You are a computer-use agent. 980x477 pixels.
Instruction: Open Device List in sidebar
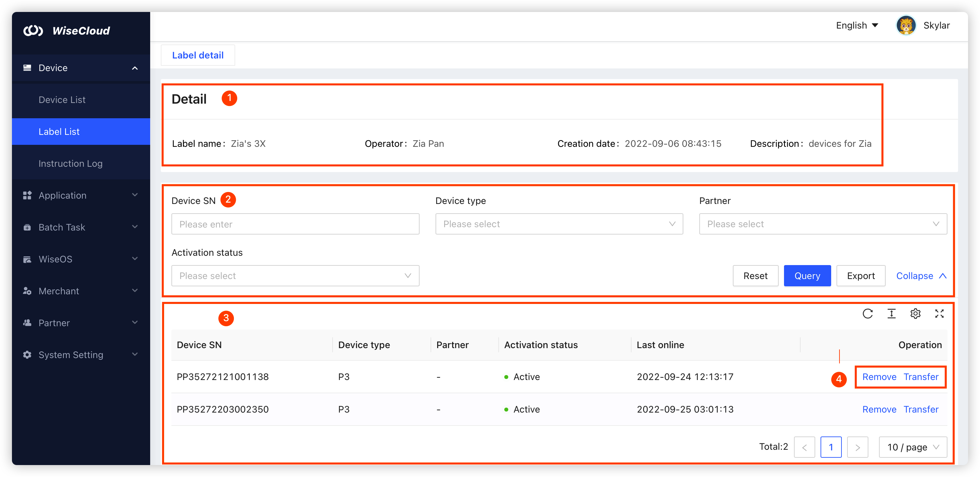pos(62,100)
